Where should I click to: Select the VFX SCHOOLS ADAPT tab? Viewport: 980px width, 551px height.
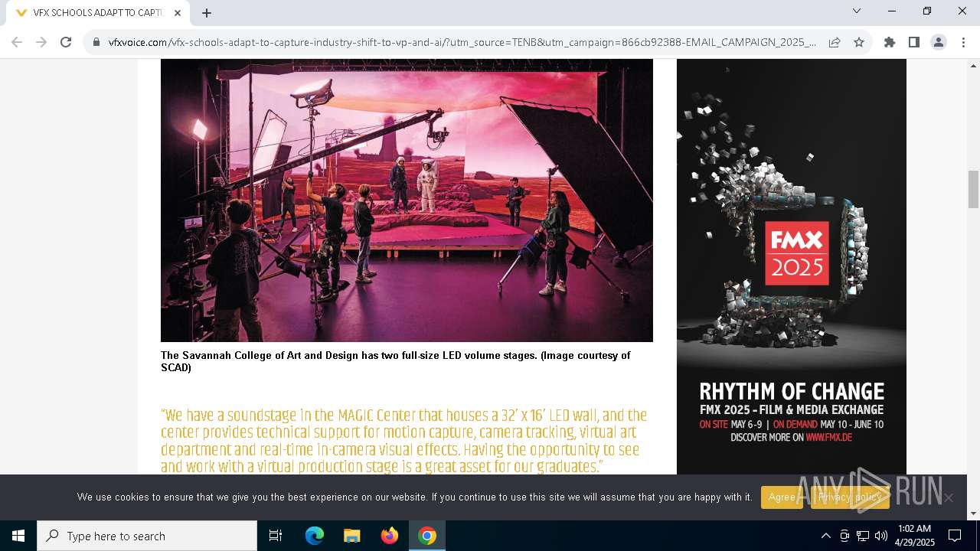(98, 13)
